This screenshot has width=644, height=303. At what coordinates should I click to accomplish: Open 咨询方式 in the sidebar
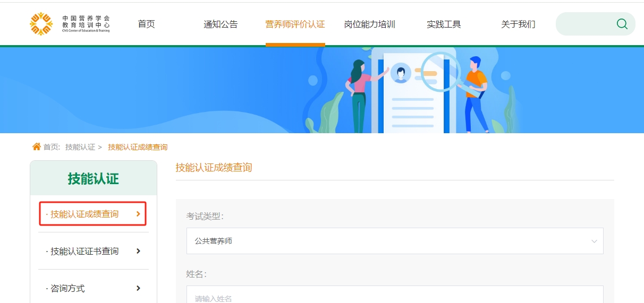[x=94, y=288]
